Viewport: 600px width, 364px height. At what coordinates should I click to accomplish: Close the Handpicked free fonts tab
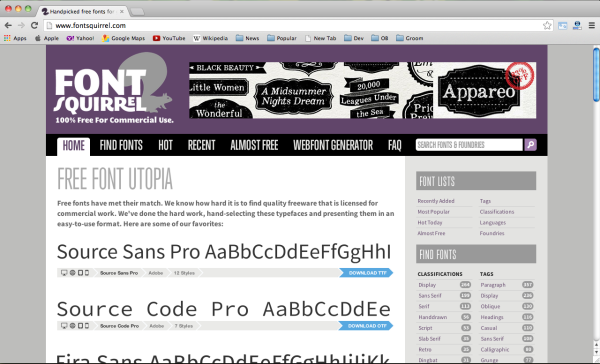[122, 11]
